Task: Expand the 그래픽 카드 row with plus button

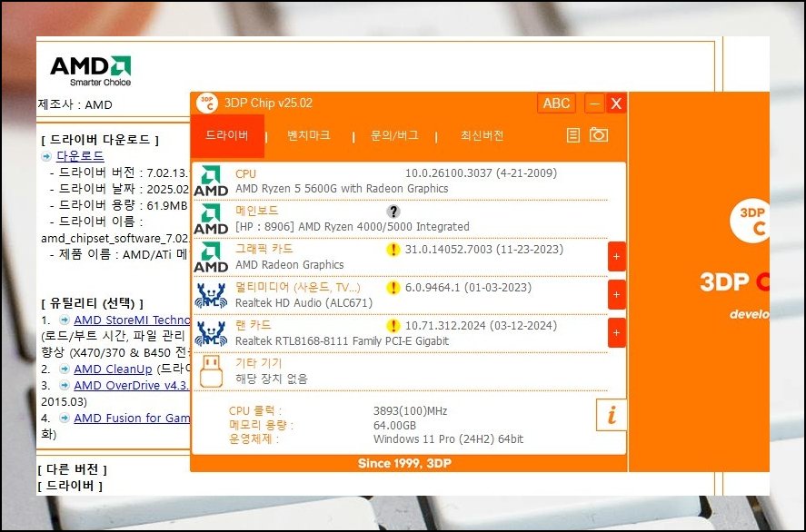Action: (x=617, y=257)
